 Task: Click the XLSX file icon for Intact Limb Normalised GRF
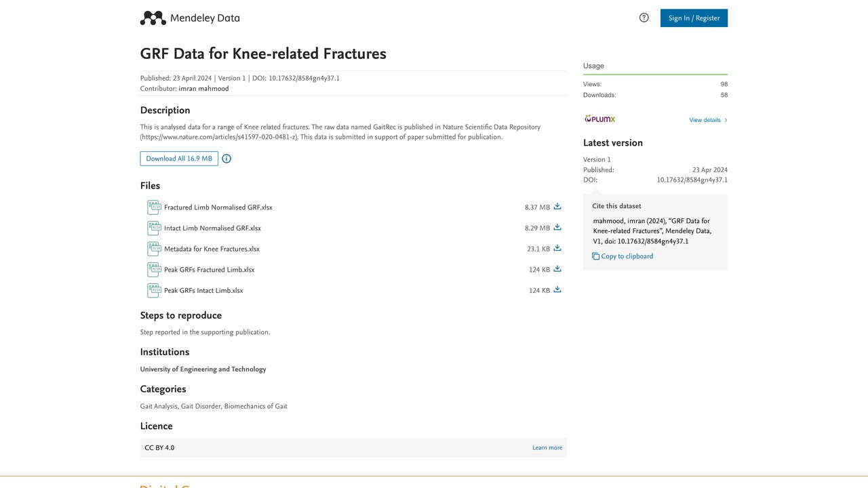(x=154, y=228)
